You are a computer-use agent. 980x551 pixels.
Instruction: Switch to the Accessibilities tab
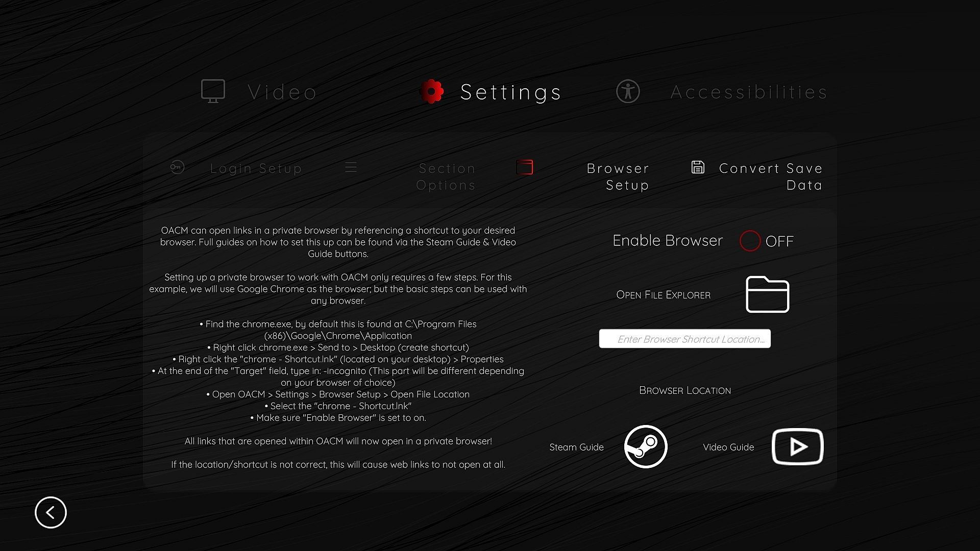pyautogui.click(x=748, y=92)
